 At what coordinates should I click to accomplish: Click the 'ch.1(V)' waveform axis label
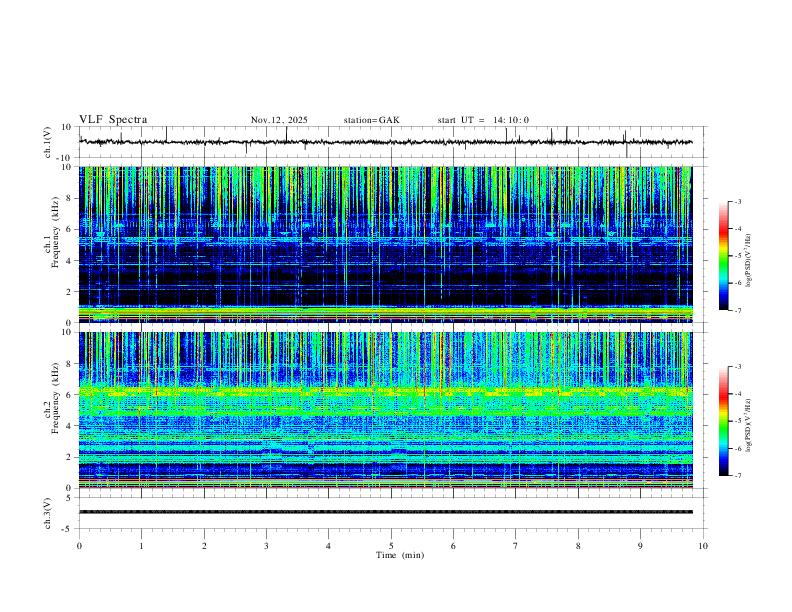pyautogui.click(x=48, y=142)
